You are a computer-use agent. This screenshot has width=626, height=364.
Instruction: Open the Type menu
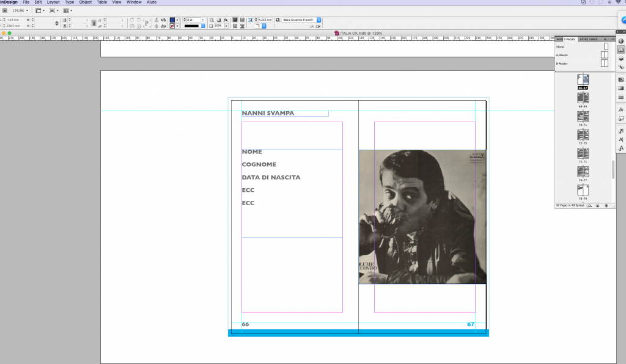point(70,2)
